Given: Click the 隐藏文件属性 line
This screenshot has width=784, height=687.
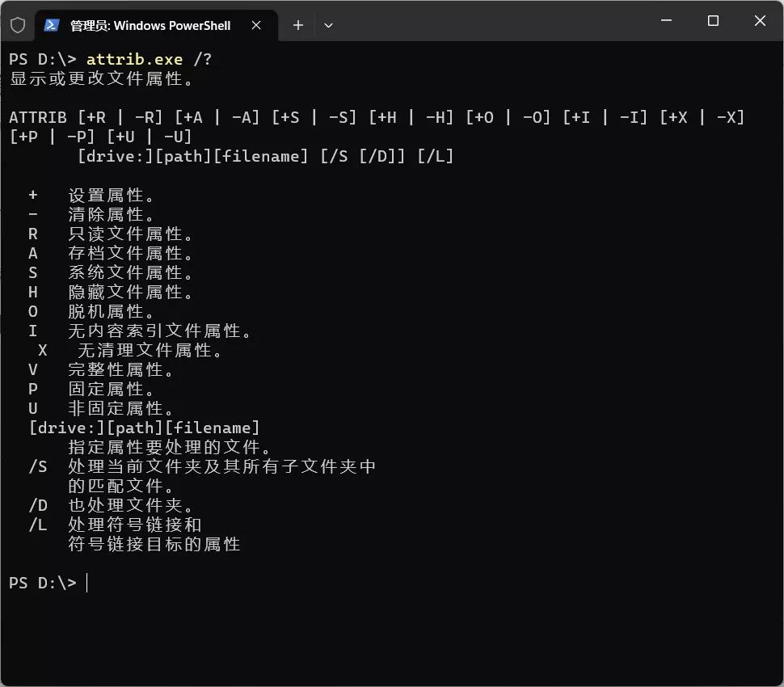Looking at the screenshot, I should coord(131,293).
